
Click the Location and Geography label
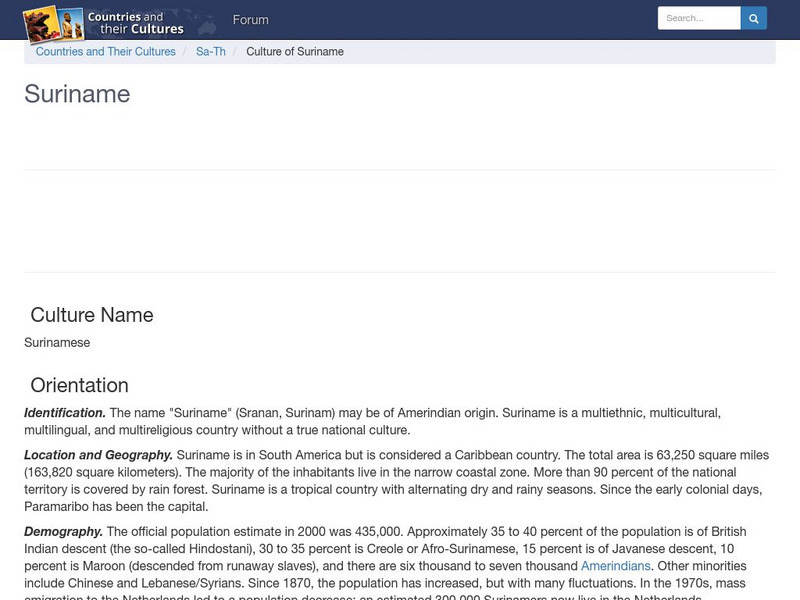(98, 455)
